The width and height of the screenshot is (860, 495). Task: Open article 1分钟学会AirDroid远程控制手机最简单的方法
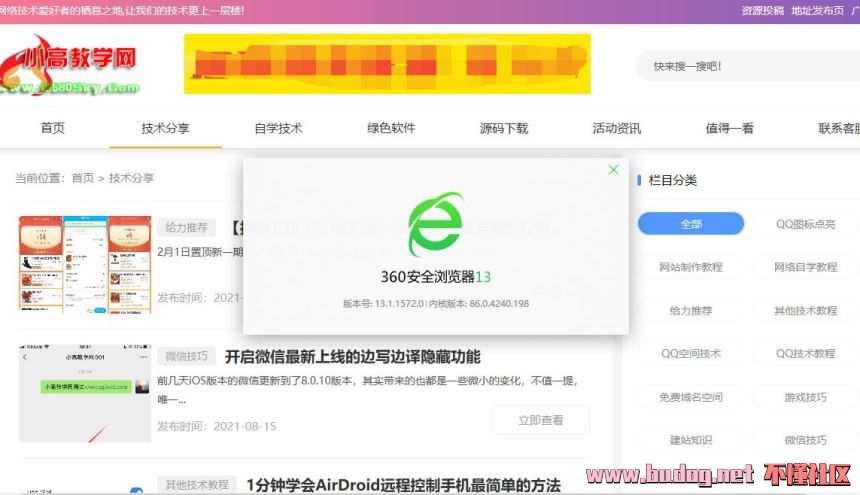[x=403, y=485]
